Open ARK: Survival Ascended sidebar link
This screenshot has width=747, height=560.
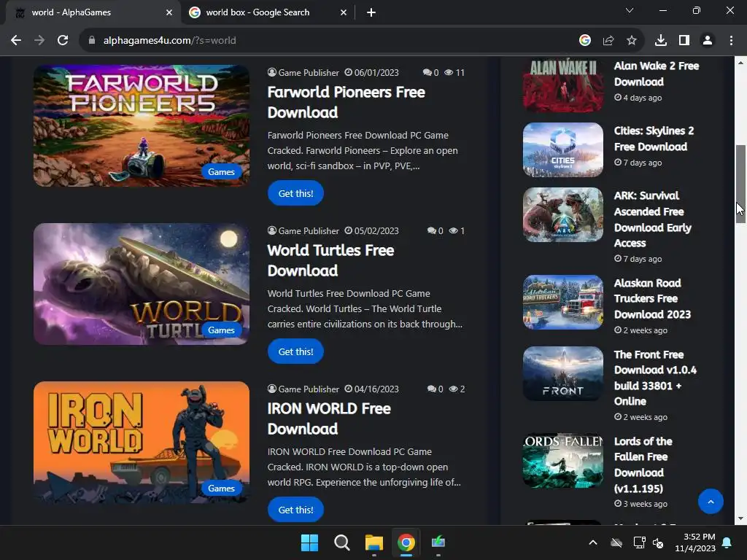[653, 219]
